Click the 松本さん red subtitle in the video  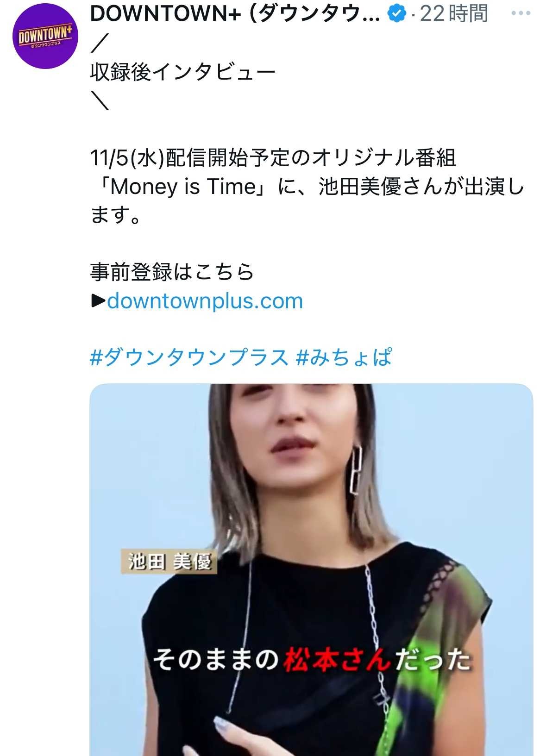pyautogui.click(x=337, y=659)
